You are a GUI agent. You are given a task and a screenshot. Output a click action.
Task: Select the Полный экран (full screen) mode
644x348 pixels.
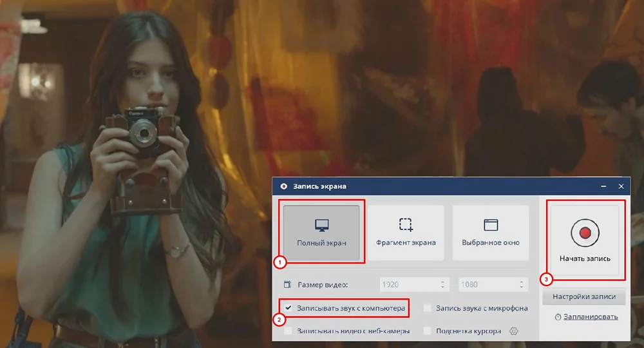(x=321, y=233)
